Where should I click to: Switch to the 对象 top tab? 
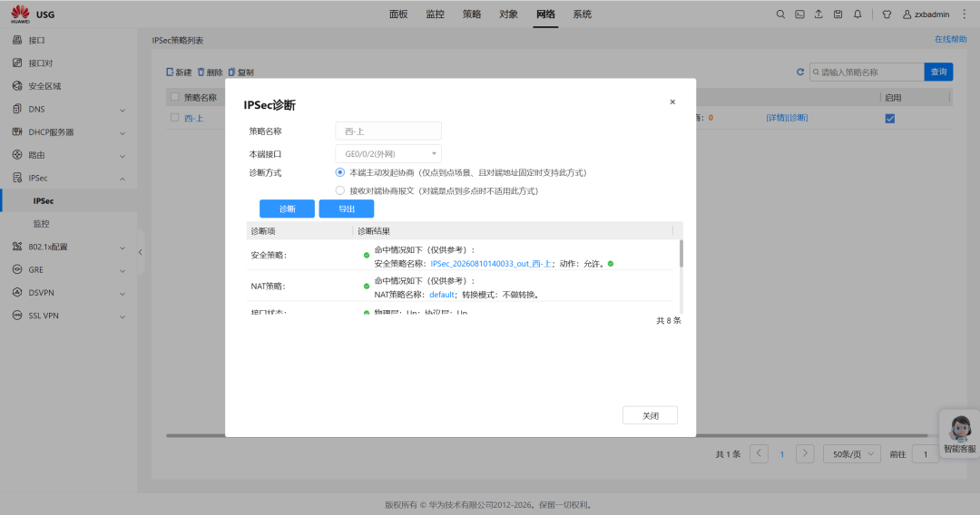coord(509,15)
